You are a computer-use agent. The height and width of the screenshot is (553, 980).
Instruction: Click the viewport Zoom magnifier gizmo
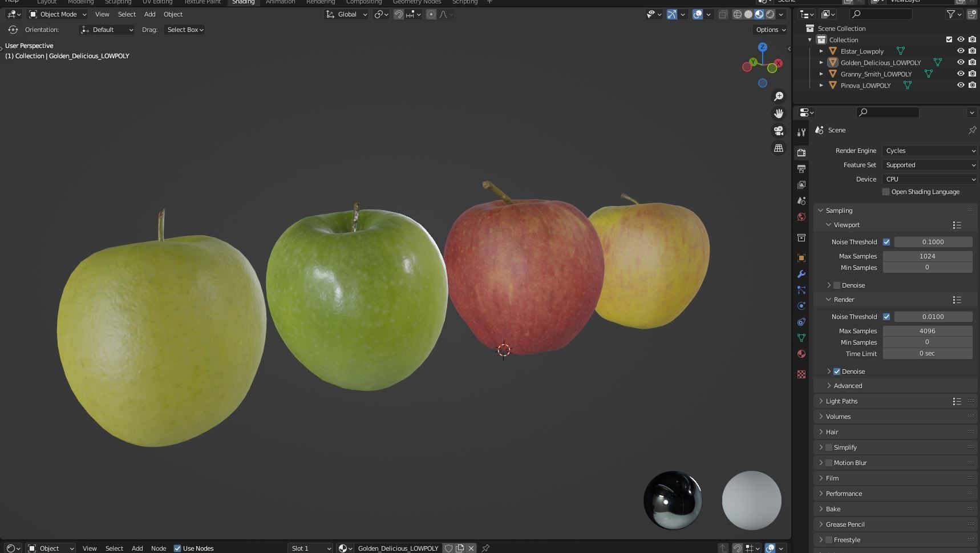pos(778,96)
